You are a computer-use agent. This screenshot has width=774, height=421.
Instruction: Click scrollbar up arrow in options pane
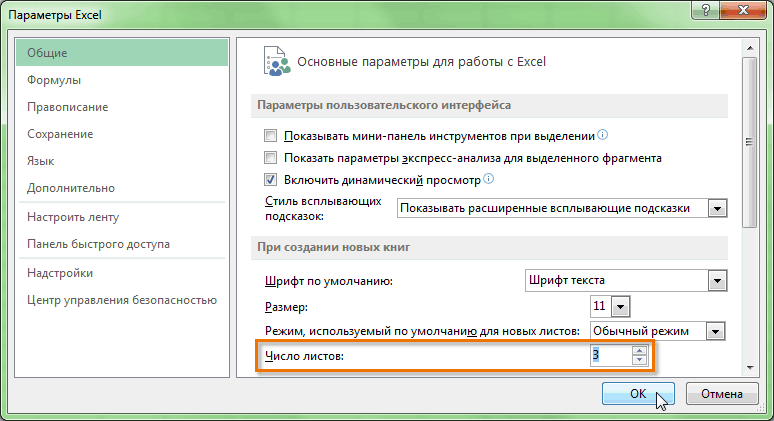[750, 48]
